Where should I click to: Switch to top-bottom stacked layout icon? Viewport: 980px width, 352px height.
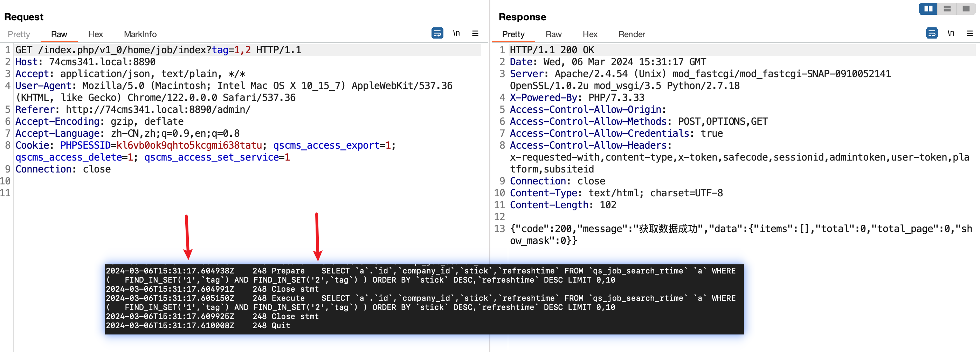tap(947, 9)
